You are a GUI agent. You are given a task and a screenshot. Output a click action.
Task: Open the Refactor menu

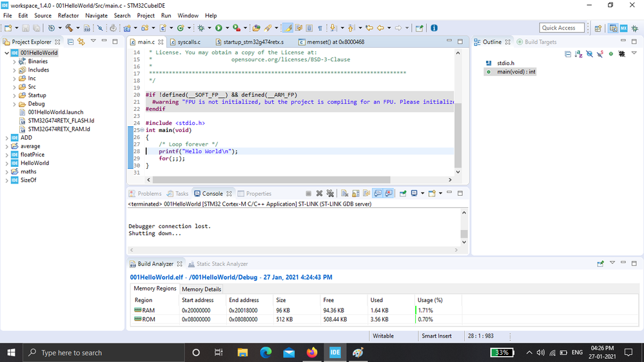[x=68, y=15]
